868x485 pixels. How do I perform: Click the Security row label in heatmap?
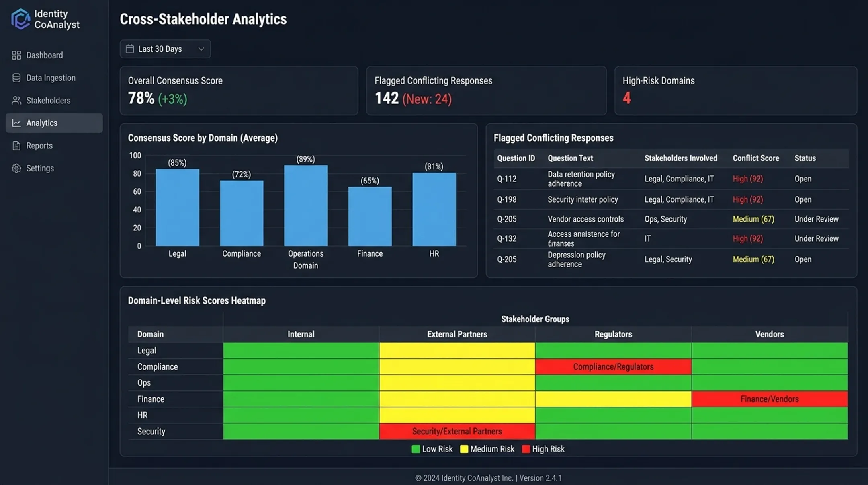151,431
